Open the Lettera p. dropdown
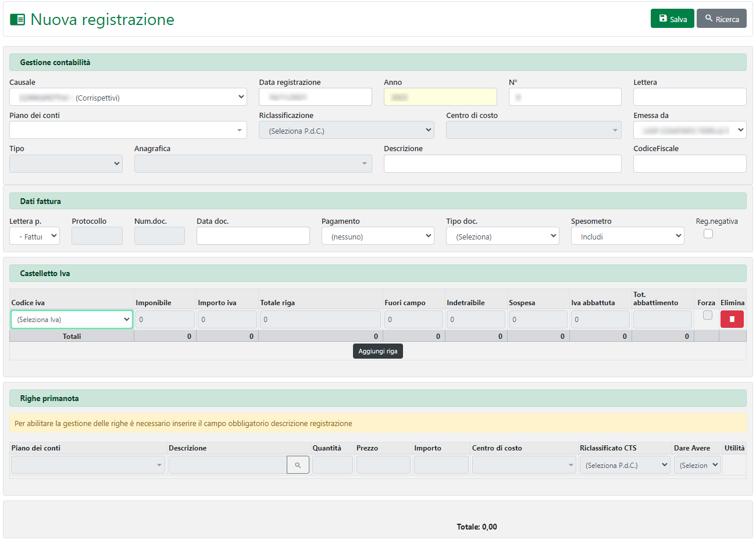 pos(34,236)
